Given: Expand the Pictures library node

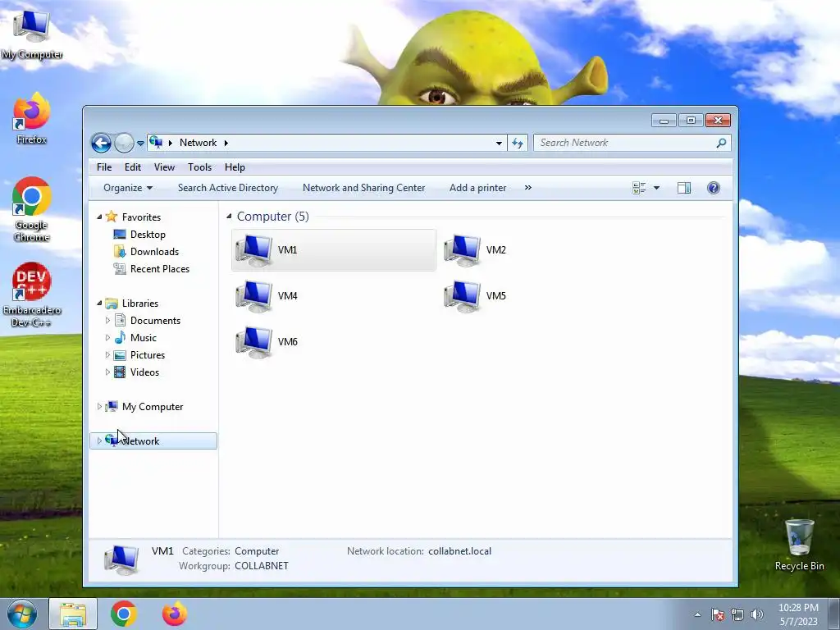Looking at the screenshot, I should click(x=107, y=354).
